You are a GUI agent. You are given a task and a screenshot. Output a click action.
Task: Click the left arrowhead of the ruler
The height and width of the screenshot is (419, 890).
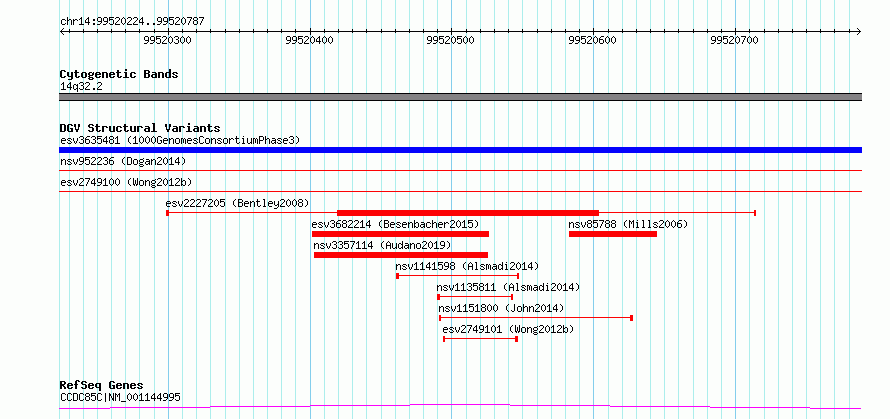(62, 31)
